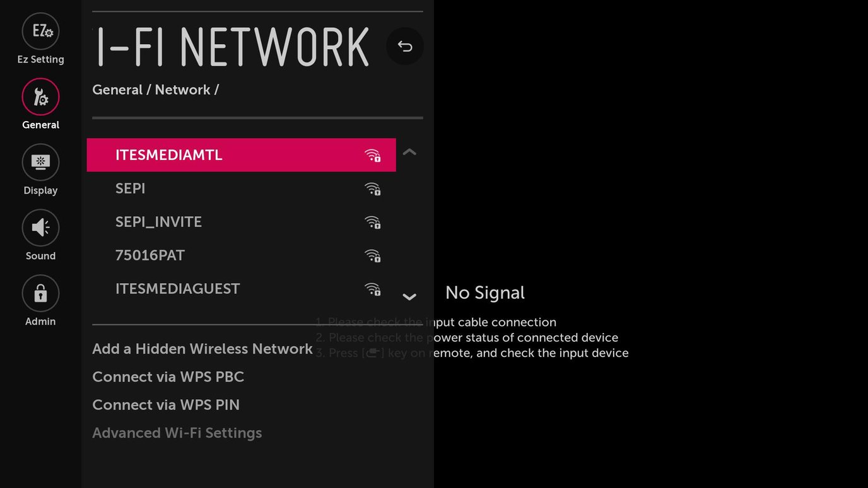Go back using the circular arrow icon

[x=405, y=46]
